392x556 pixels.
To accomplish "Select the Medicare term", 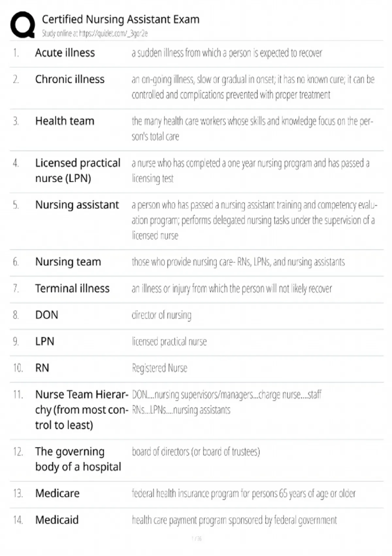I will click(57, 493).
